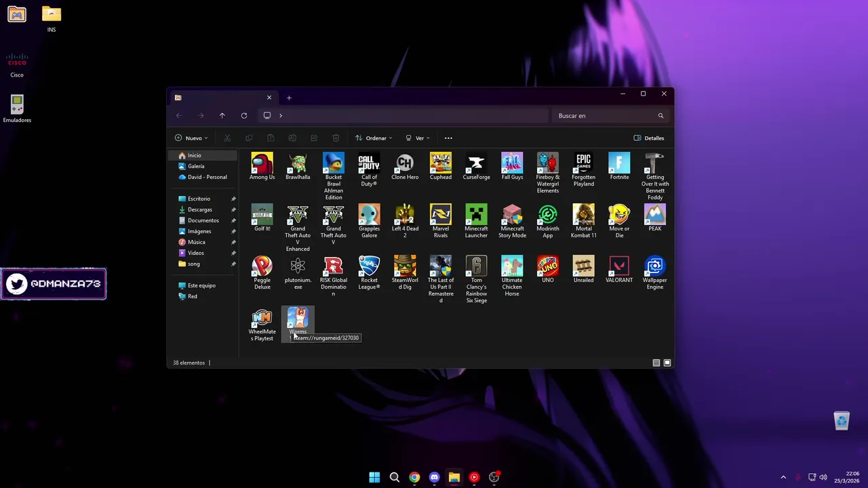The height and width of the screenshot is (488, 868).
Task: Go up one folder level
Action: (222, 116)
